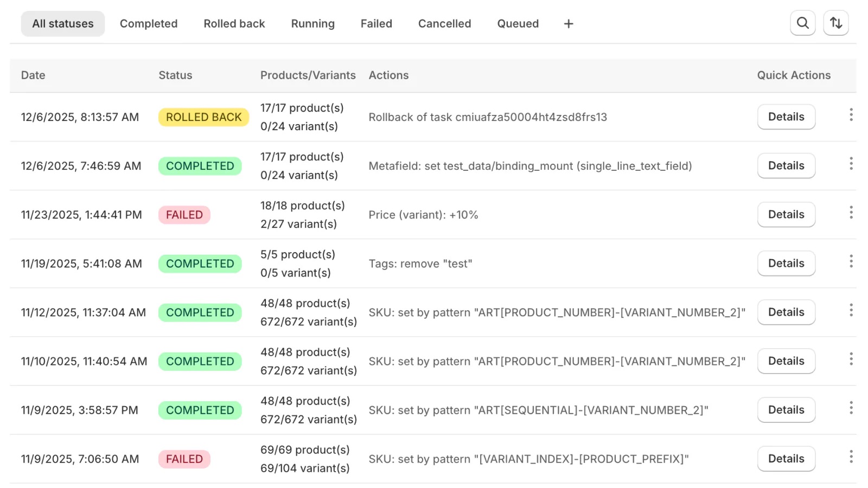Open more actions for 12/6/2025 8:13:57 AM row

tap(851, 115)
